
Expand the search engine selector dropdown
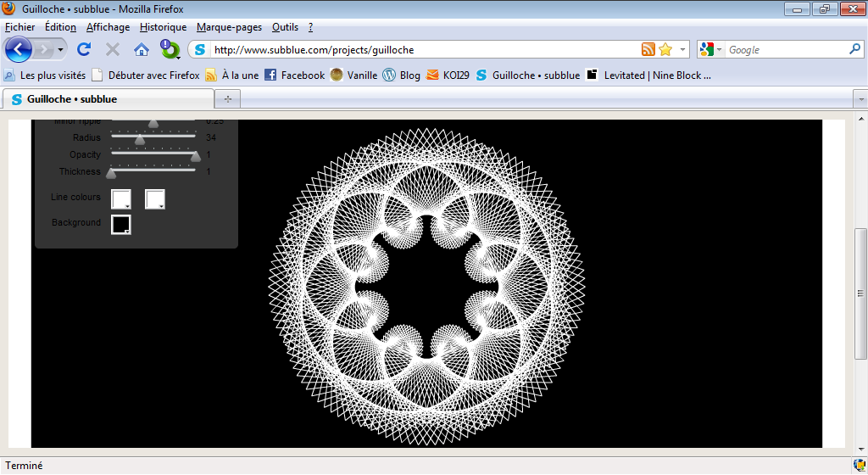[710, 49]
